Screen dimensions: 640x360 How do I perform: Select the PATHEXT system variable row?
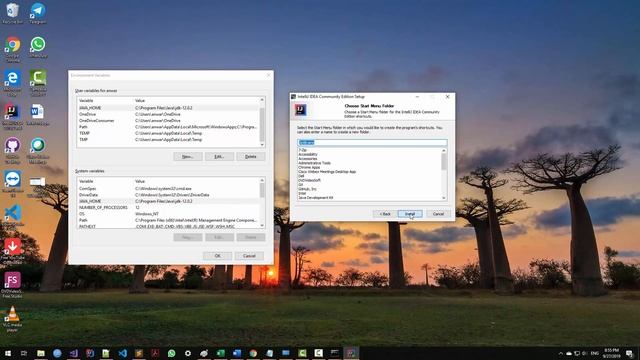pos(168,226)
